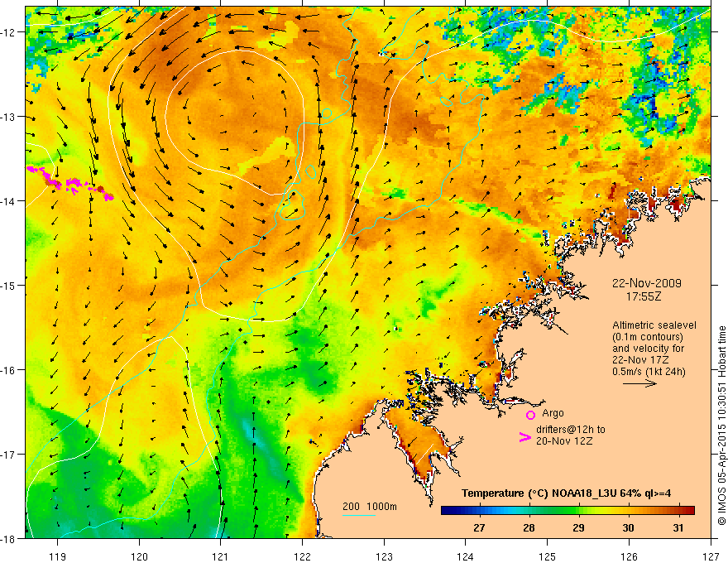
Task: Click the colorbar tick label 28
Action: [x=529, y=527]
